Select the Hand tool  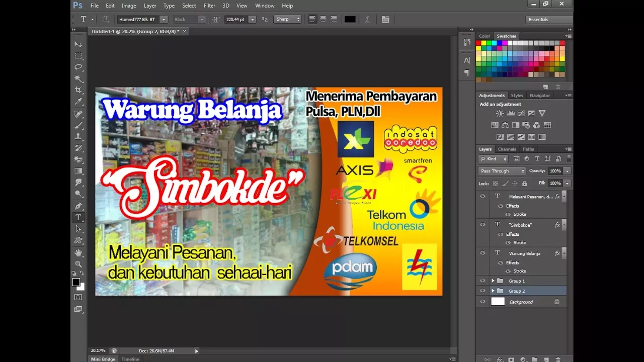pyautogui.click(x=78, y=252)
